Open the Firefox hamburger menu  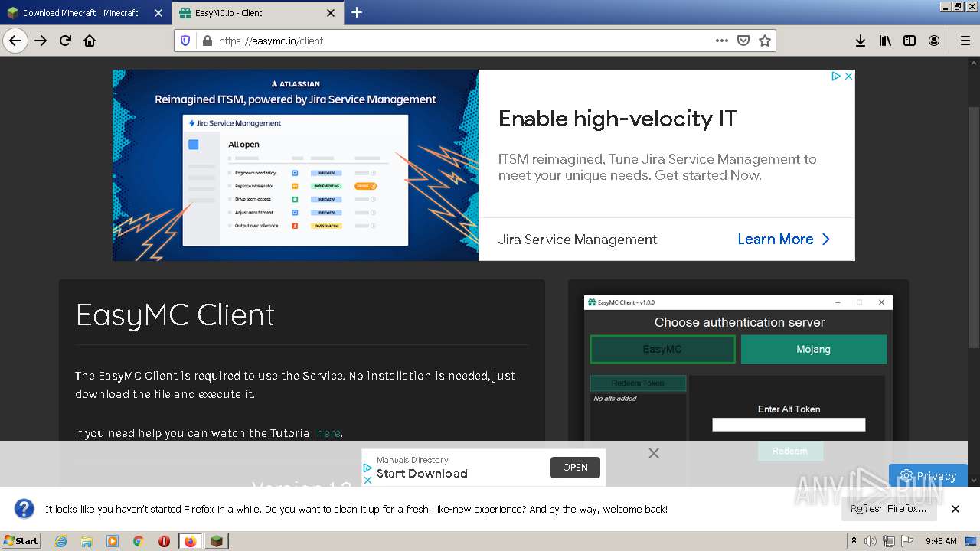pyautogui.click(x=965, y=41)
